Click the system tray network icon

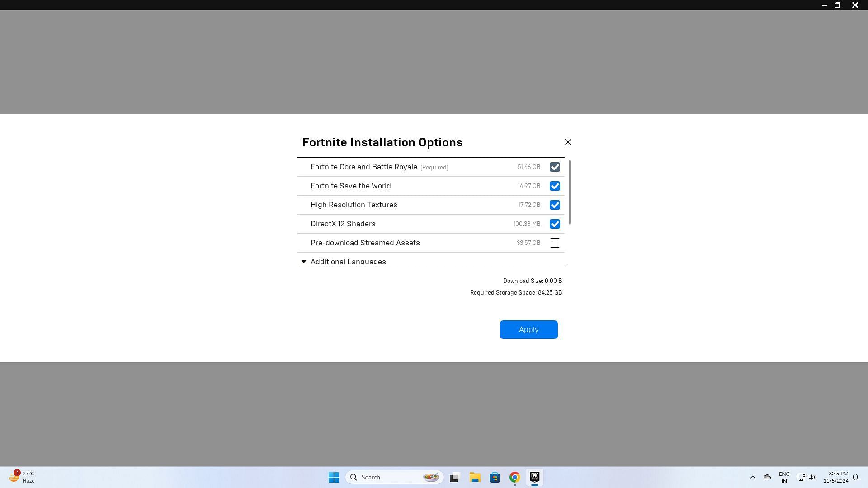click(x=801, y=477)
